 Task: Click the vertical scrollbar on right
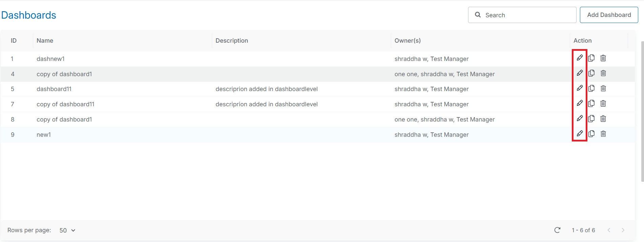pos(642,112)
